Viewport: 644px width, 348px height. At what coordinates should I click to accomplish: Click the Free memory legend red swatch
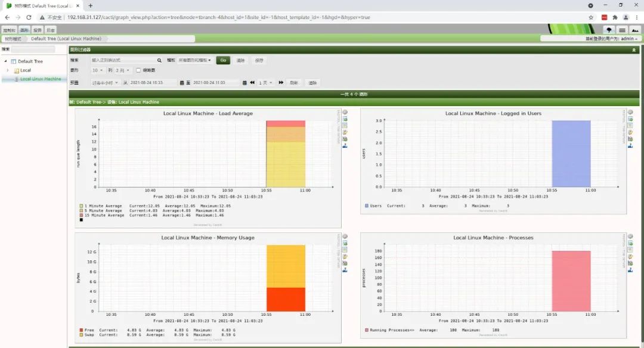pos(81,330)
